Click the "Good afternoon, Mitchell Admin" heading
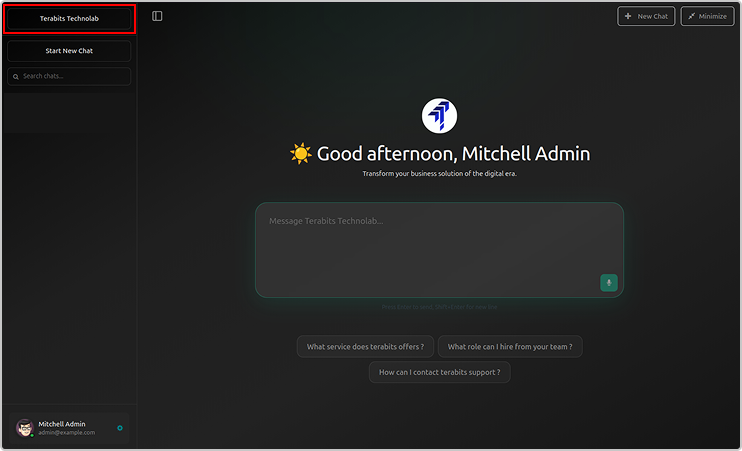This screenshot has width=742, height=451. tap(453, 154)
